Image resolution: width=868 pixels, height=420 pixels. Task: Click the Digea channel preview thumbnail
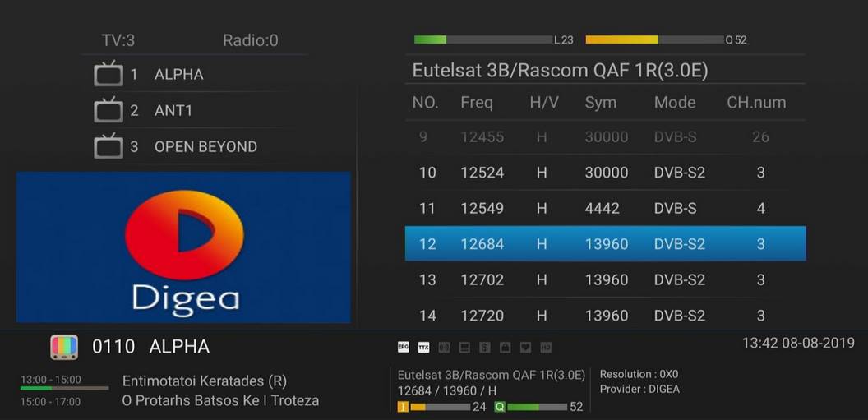click(183, 247)
